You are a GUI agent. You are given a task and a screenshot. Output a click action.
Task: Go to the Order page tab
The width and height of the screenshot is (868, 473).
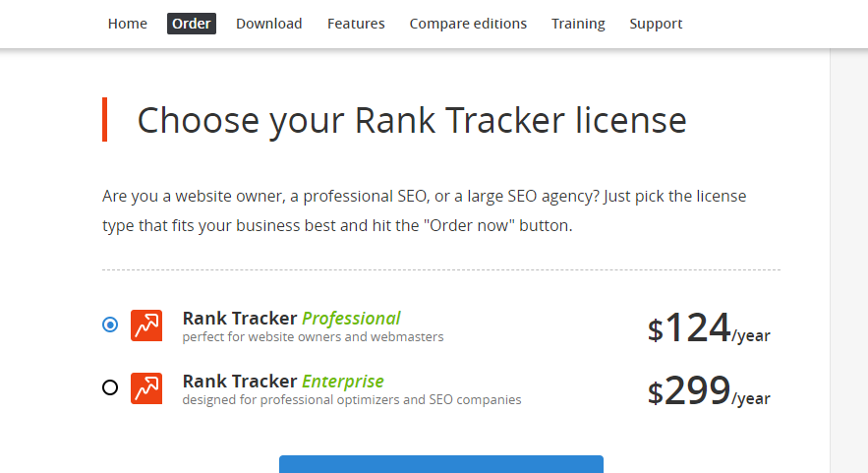[192, 24]
